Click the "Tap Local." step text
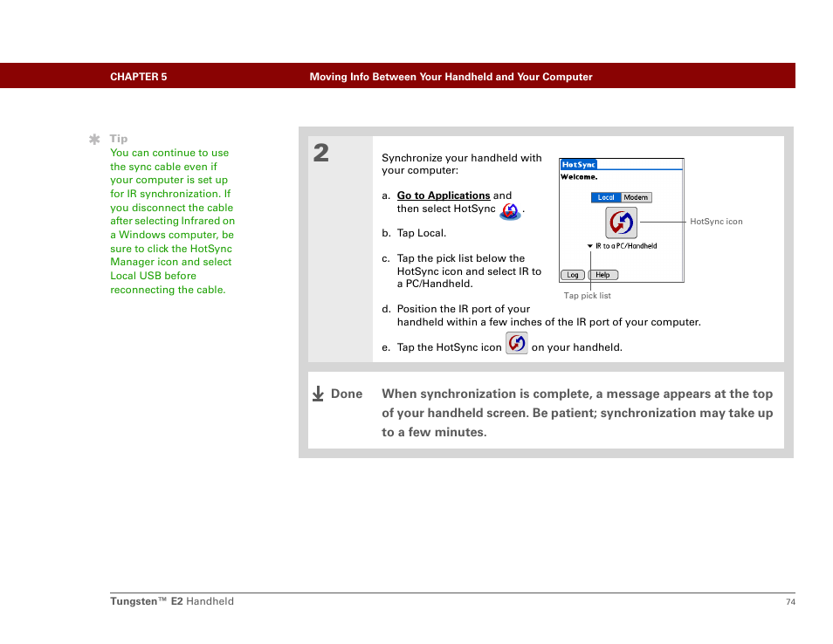This screenshot has height=644, width=833. (422, 233)
